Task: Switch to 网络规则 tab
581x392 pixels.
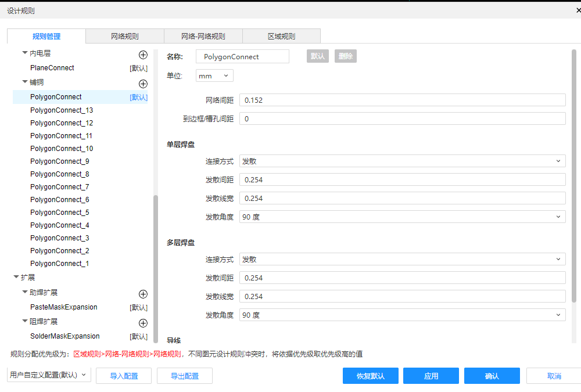Action: point(124,36)
